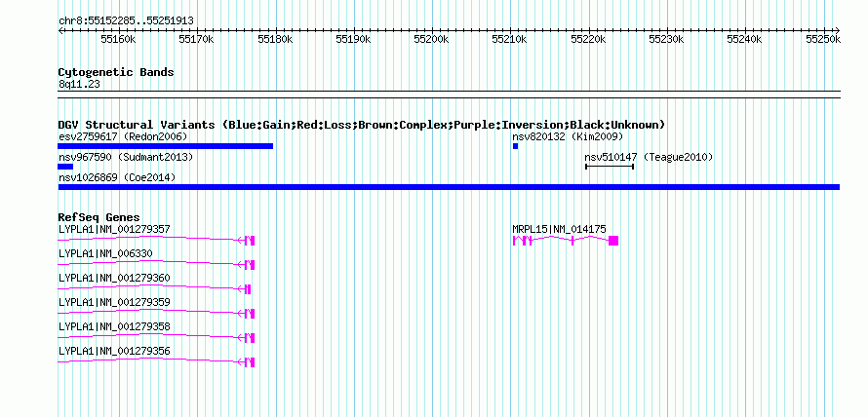Click the Cytogenetic Bands track title
This screenshot has height=417, width=868.
pyautogui.click(x=116, y=72)
